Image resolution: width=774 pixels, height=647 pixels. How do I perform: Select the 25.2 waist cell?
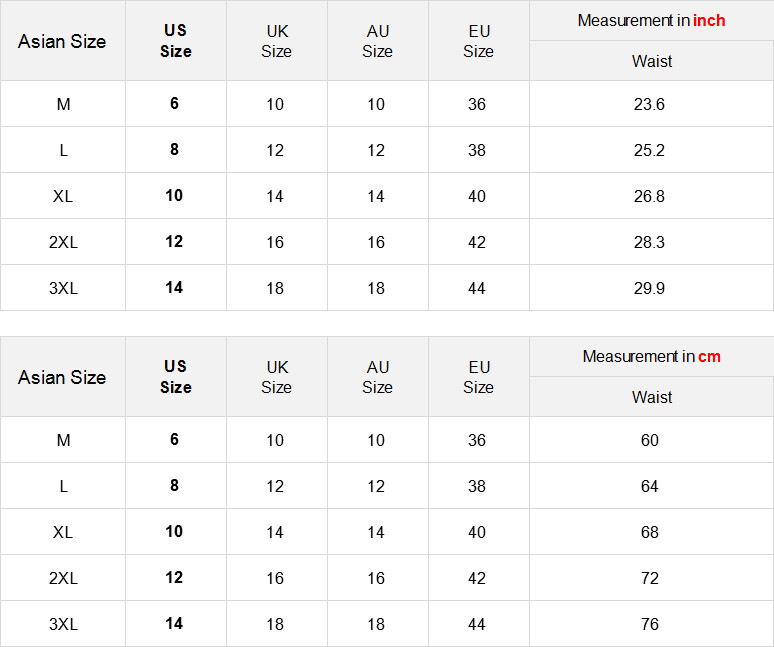click(x=649, y=150)
